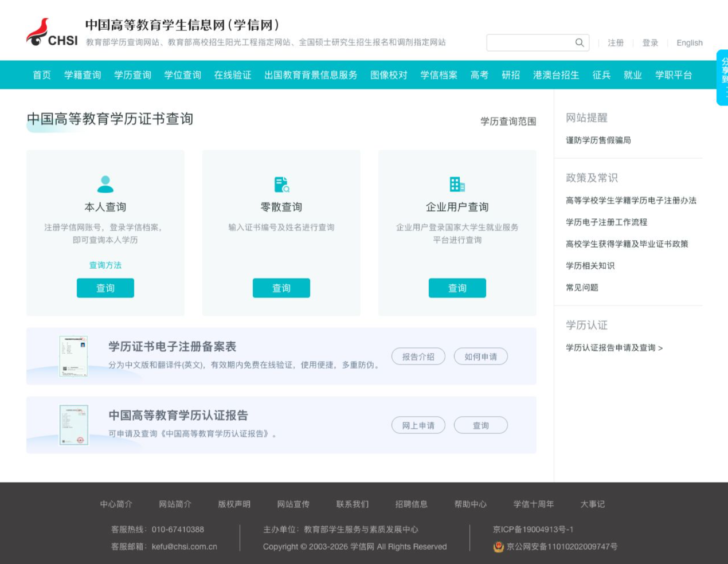Open 学信档案 in navigation bar
This screenshot has width=728, height=564.
coord(439,75)
